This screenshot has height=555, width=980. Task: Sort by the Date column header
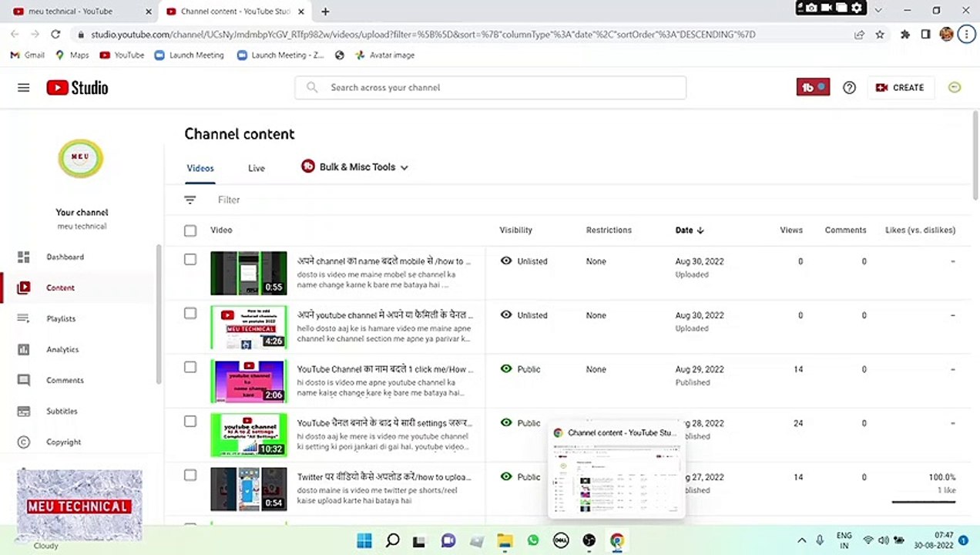690,230
